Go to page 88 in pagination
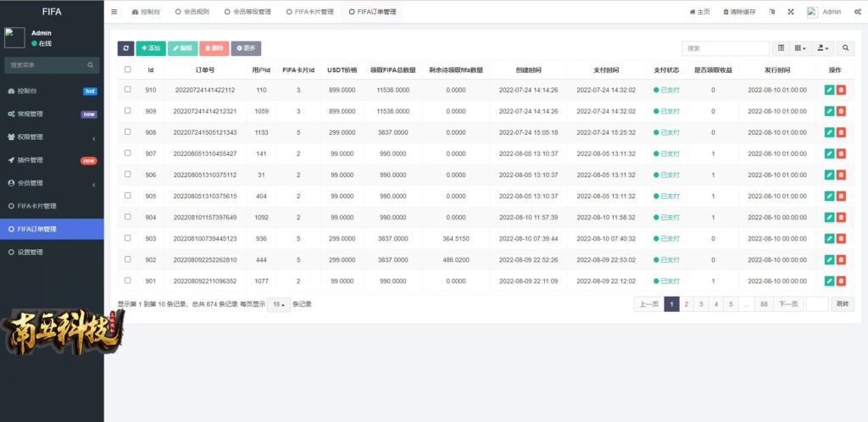The image size is (868, 422). pos(764,304)
